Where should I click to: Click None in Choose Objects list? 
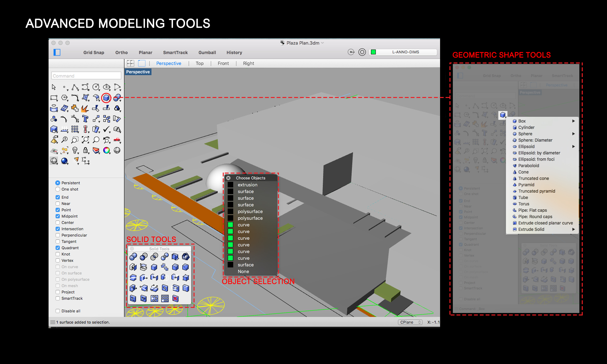click(243, 271)
